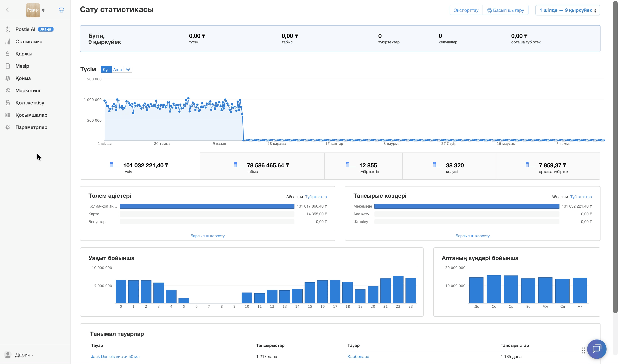Open the Poster account logo thumbnail
619x364 pixels.
coord(33,10)
